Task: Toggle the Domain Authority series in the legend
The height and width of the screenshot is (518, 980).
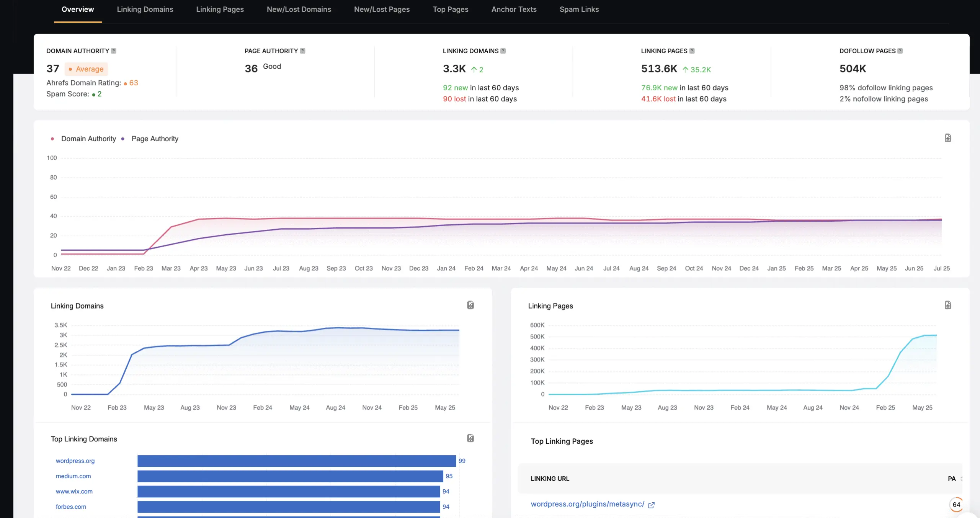Action: (x=88, y=139)
